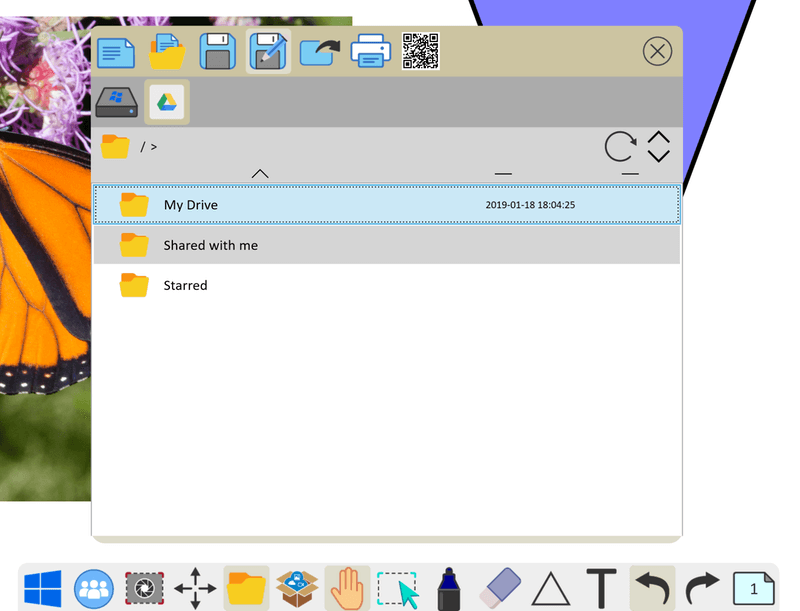Toggle the up/down chevrons sort control
This screenshot has width=800, height=611.
(658, 147)
